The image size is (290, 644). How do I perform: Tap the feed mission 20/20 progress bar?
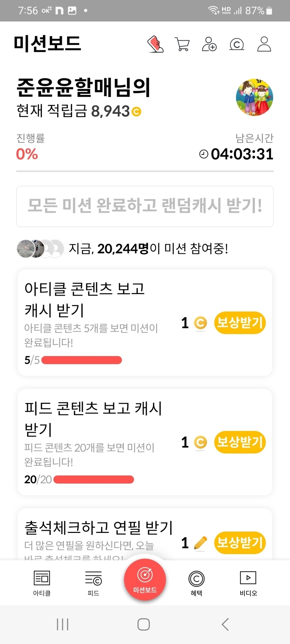[x=94, y=480]
